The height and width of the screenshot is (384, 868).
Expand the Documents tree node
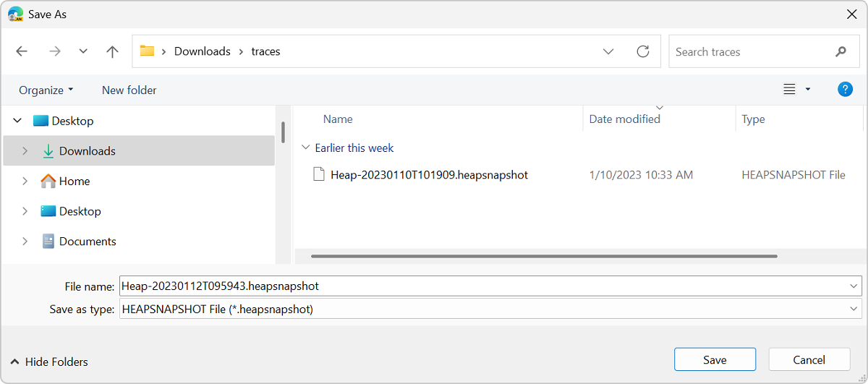click(25, 242)
